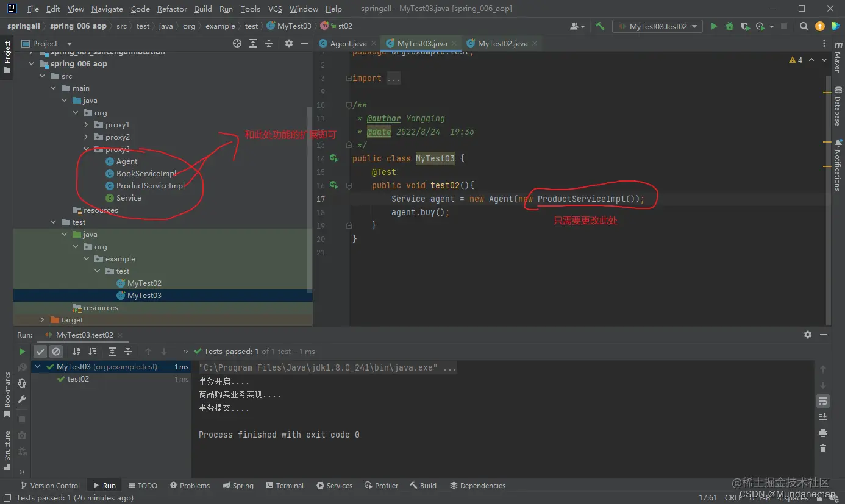Toggle the Notifications tool window button
Image resolution: width=845 pixels, height=504 pixels.
pos(838,165)
